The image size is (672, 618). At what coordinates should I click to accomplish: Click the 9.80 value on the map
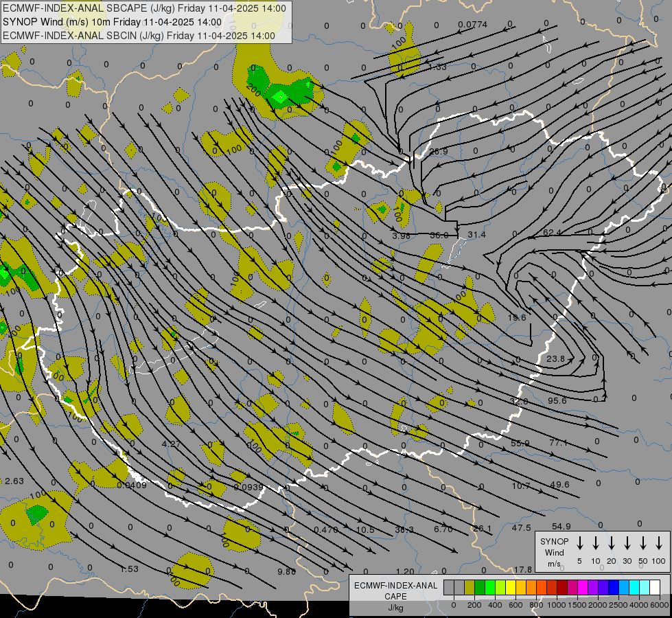[x=287, y=571]
